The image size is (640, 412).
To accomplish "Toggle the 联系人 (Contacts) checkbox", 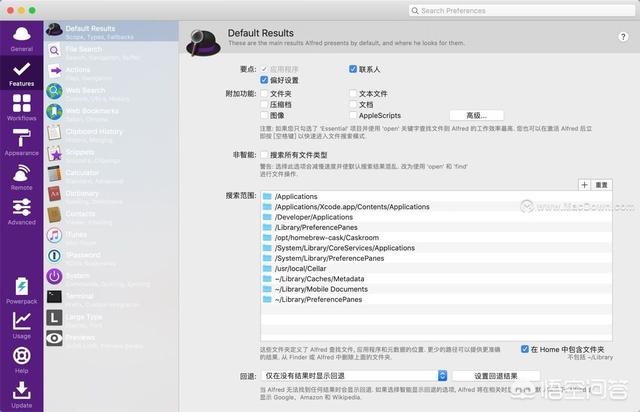I will (353, 69).
